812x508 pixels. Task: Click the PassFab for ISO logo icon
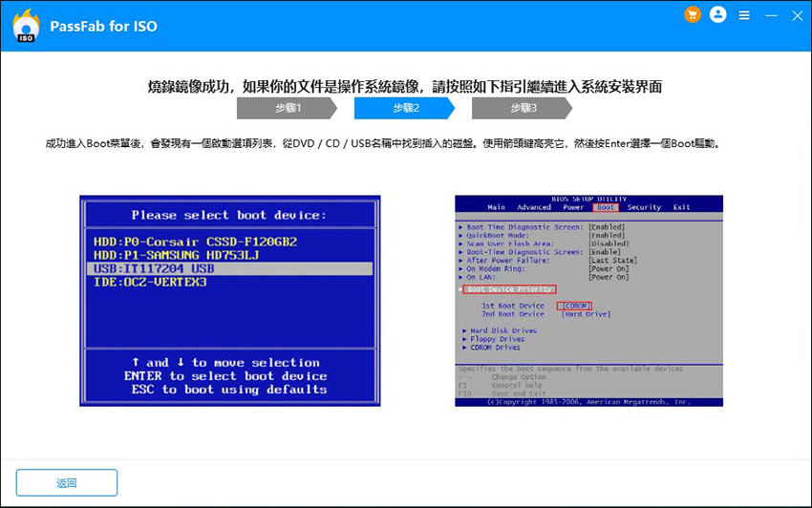click(x=26, y=27)
